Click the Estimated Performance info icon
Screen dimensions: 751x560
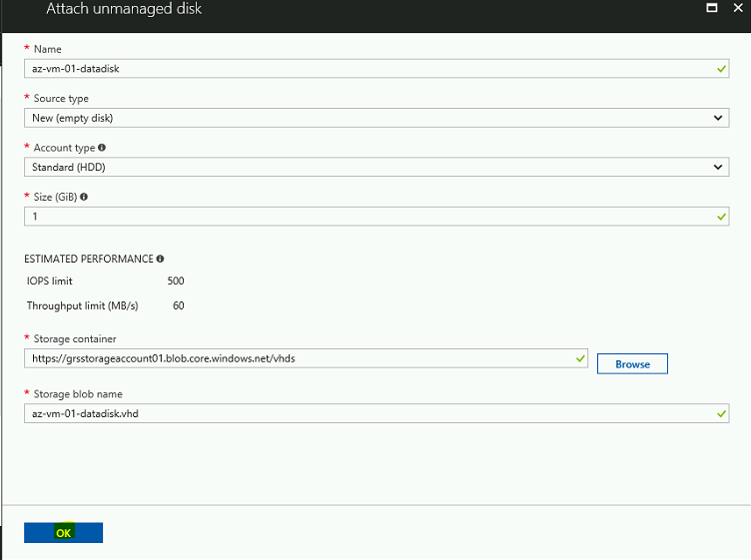[x=160, y=259]
